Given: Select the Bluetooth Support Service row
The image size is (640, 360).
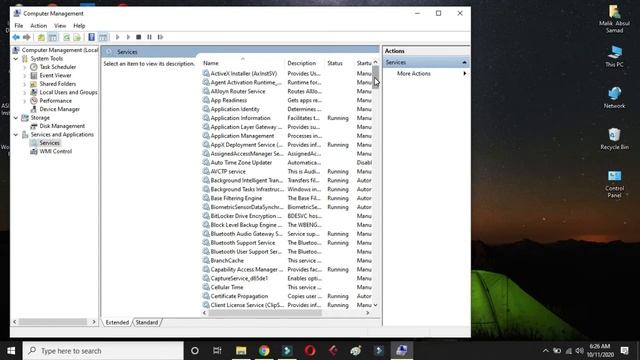Looking at the screenshot, I should 243,243.
